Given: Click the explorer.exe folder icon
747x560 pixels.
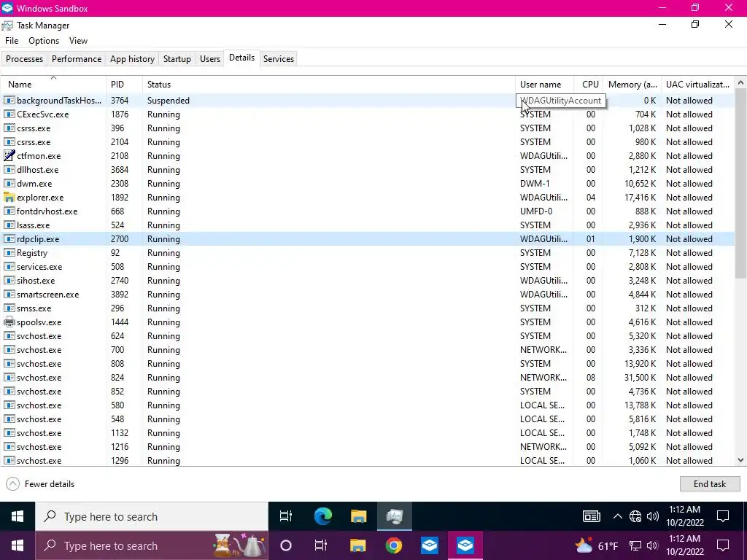Looking at the screenshot, I should coord(9,197).
